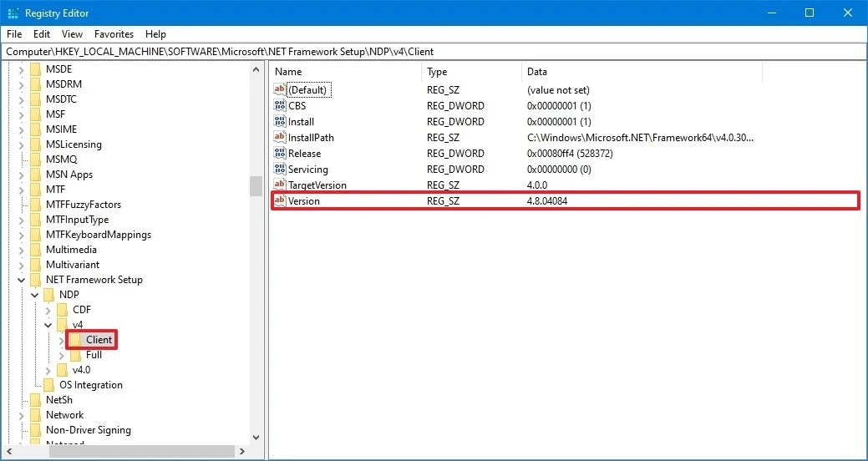Image resolution: width=868 pixels, height=461 pixels.
Task: Sort by the Type column header
Action: [x=472, y=72]
